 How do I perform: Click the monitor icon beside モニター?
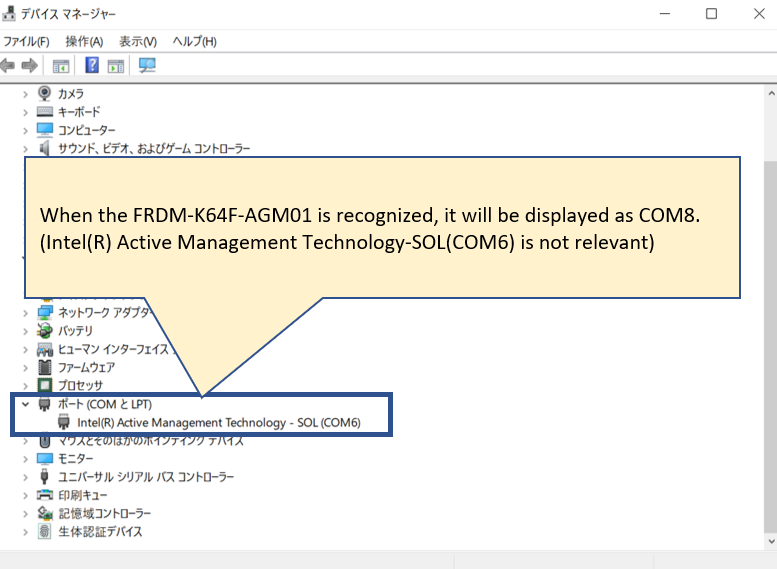coord(45,458)
